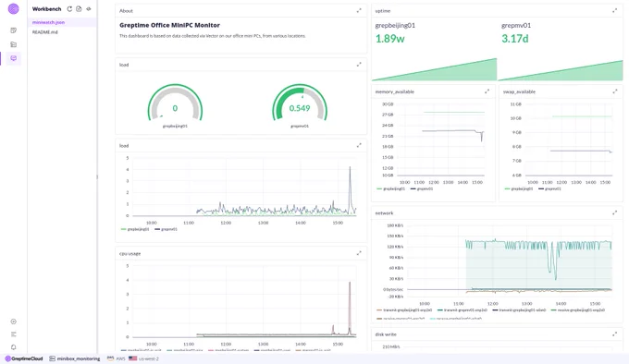This screenshot has height=364, width=629.
Task: Select the highlighted workbench sidebar icon
Action: click(13, 58)
